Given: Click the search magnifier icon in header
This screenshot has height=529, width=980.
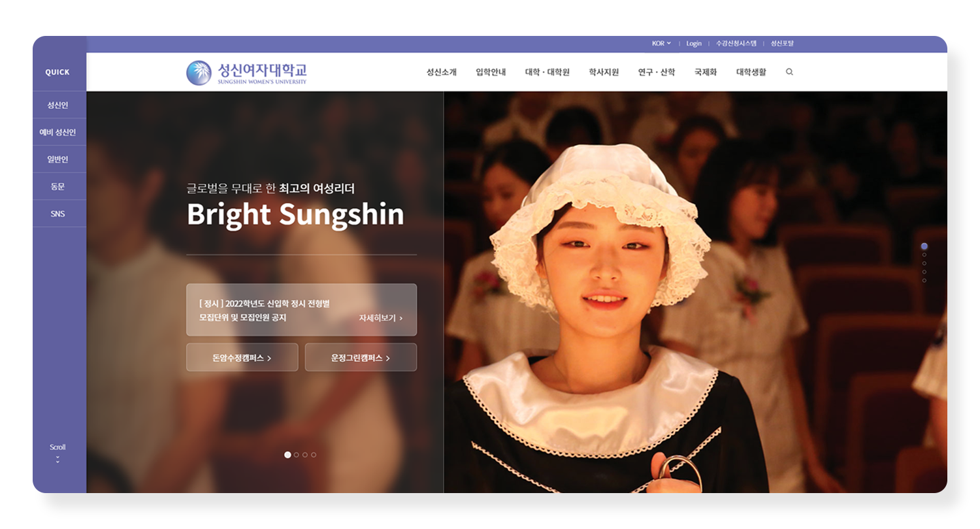Looking at the screenshot, I should [789, 72].
